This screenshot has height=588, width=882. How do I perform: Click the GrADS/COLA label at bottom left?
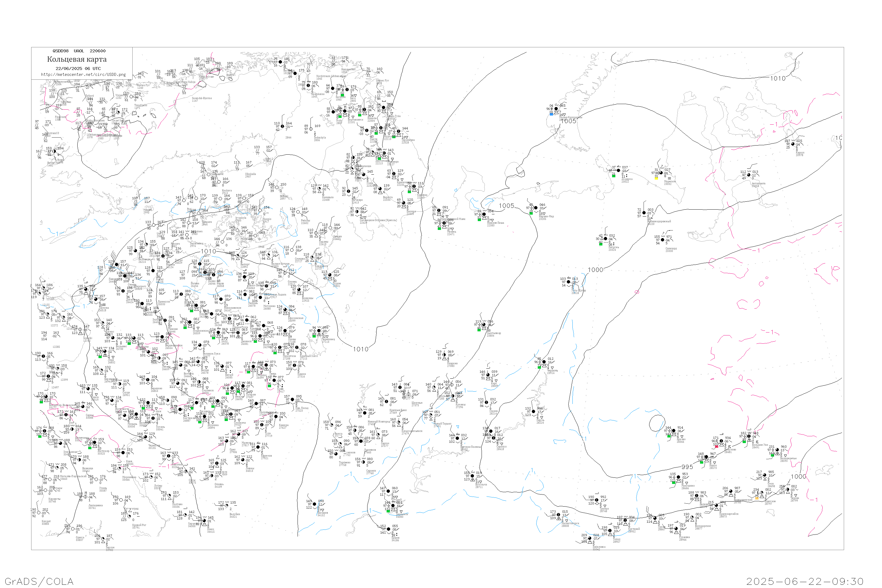click(x=39, y=581)
